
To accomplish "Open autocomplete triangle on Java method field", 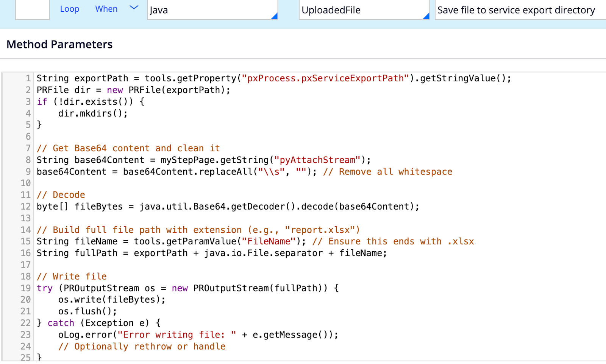I will 274,16.
